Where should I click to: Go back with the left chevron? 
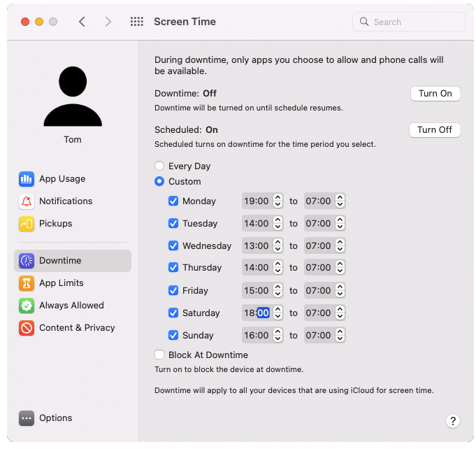tap(82, 22)
